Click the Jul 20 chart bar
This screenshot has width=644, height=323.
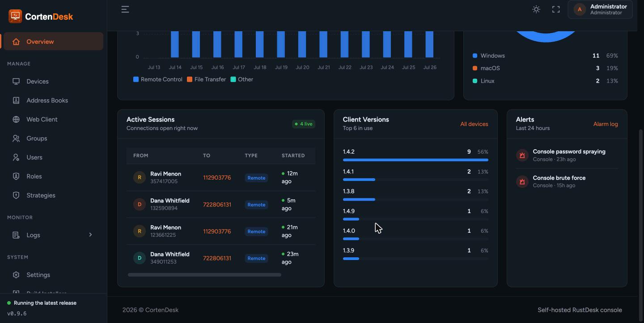(x=302, y=44)
